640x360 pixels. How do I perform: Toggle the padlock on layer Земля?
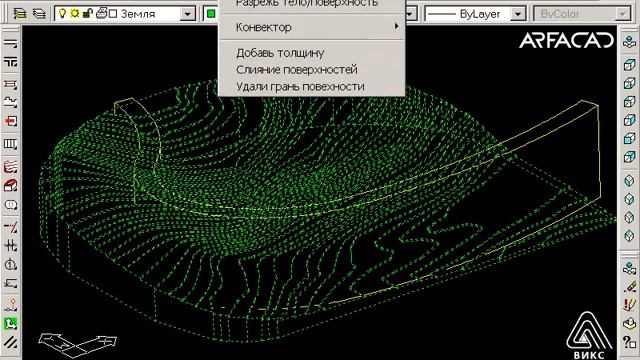tap(87, 13)
